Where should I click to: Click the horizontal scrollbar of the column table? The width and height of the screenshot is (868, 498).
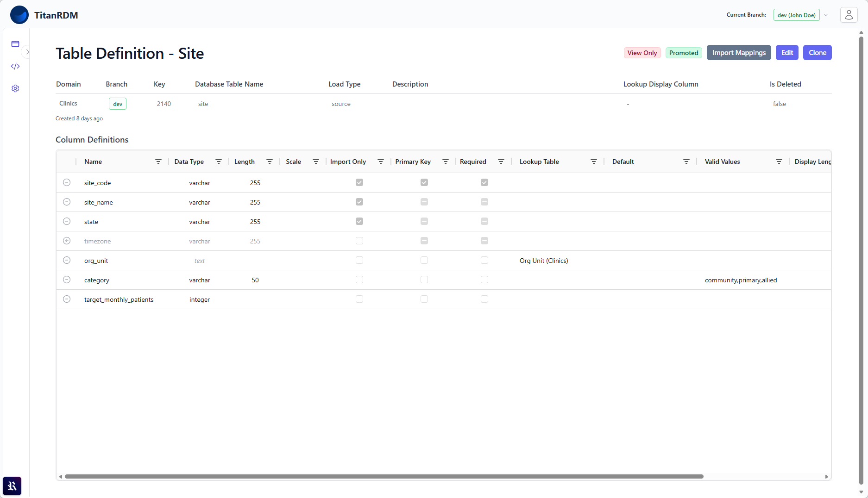coord(384,476)
